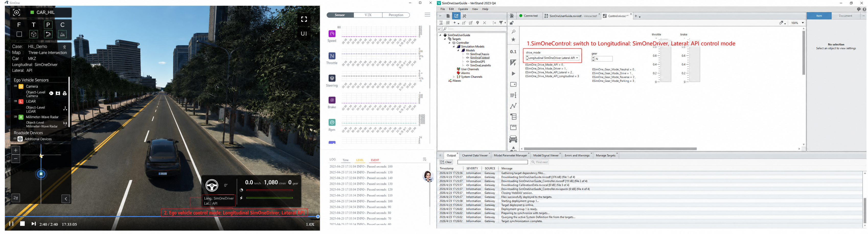Click the Object-Level LiDAR point cloud icon
This screenshot has height=234, width=868.
[x=65, y=109]
